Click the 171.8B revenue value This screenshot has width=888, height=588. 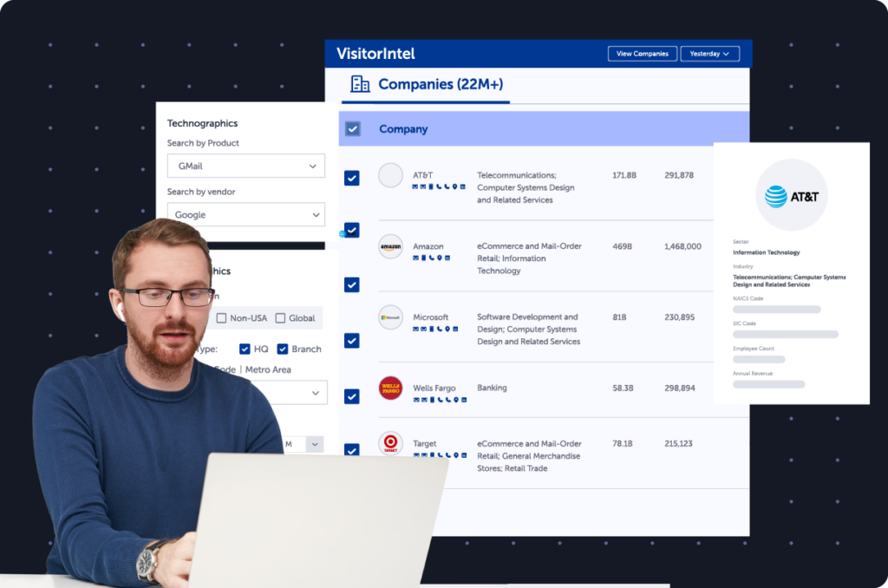[624, 175]
